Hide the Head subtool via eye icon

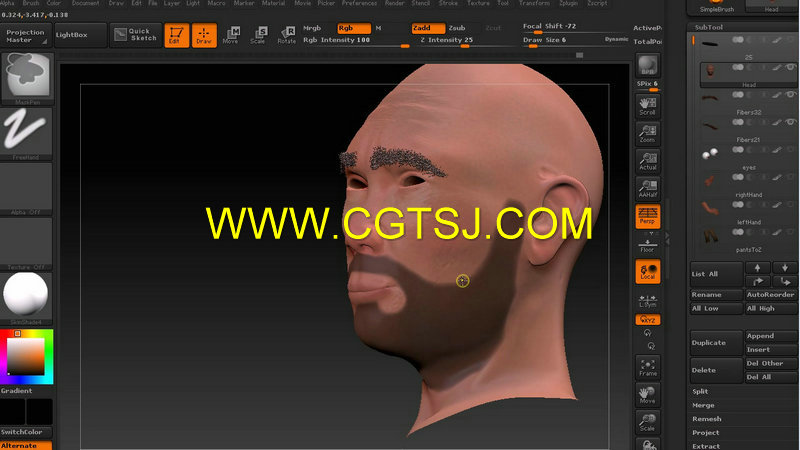(x=791, y=67)
